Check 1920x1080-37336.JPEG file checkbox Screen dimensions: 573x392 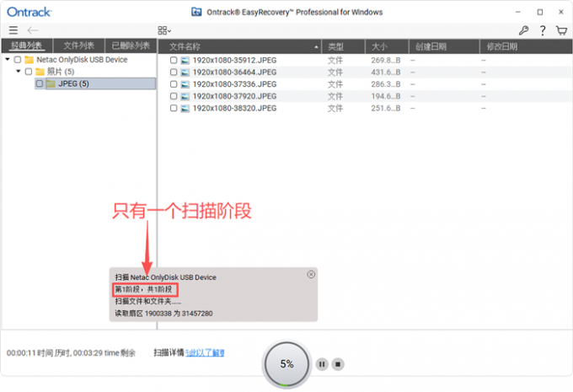click(174, 84)
